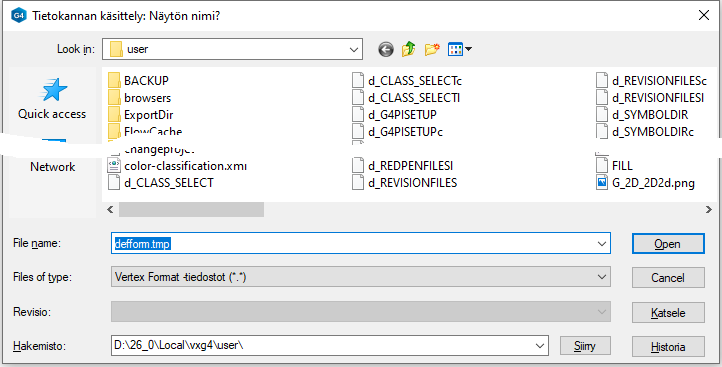Expand Files of type dropdown
722x367 pixels.
pos(601,277)
